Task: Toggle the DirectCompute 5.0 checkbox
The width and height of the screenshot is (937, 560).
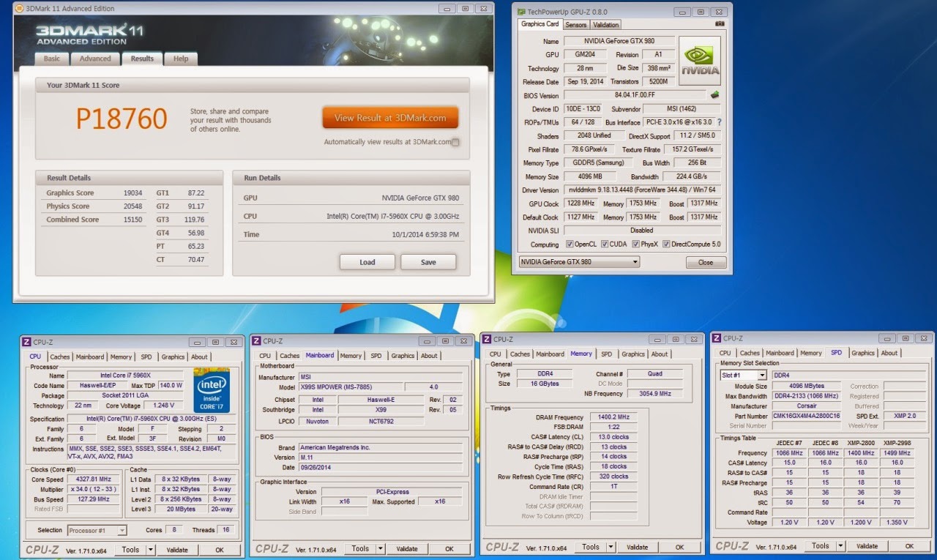Action: tap(666, 244)
